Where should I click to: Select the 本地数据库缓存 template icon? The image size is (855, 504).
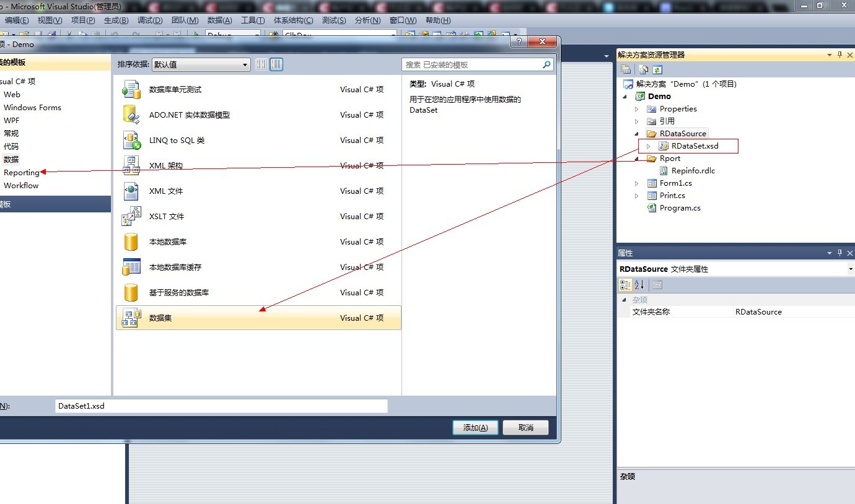point(131,267)
